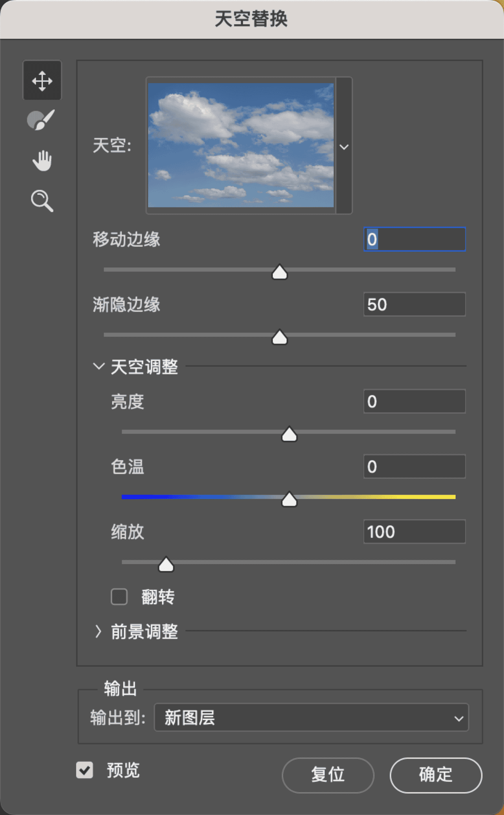The height and width of the screenshot is (815, 504).
Task: Click the 缩放 input field showing 100
Action: 414,532
